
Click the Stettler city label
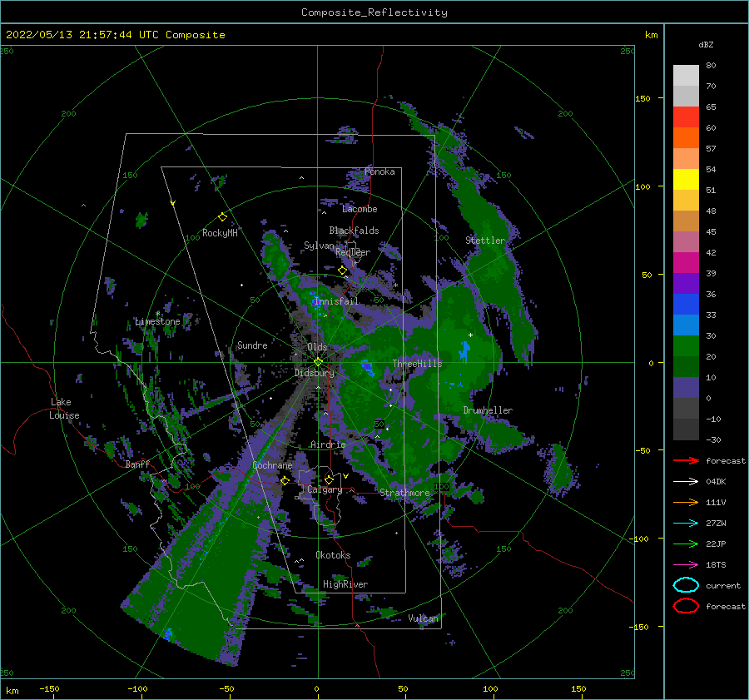pos(485,241)
